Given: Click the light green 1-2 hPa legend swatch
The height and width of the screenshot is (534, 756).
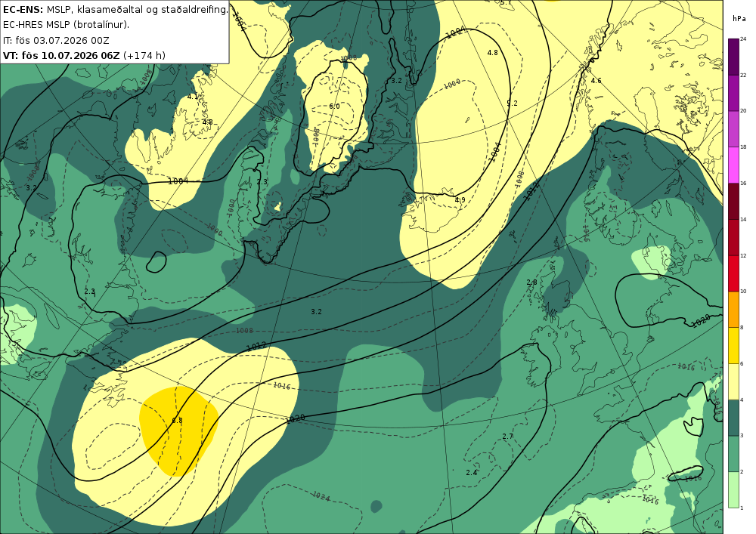Looking at the screenshot, I should point(733,489).
